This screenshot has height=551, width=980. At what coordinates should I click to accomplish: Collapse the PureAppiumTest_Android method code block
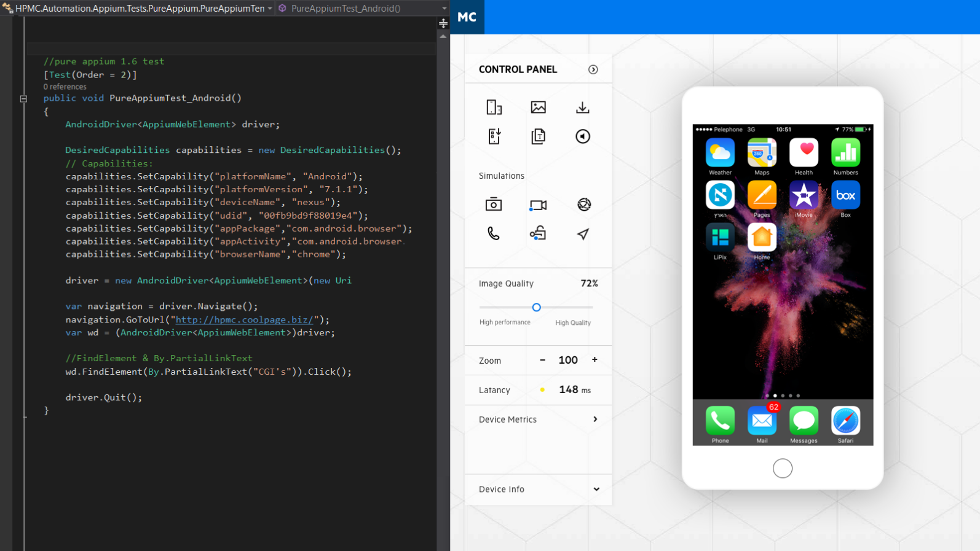(x=23, y=98)
